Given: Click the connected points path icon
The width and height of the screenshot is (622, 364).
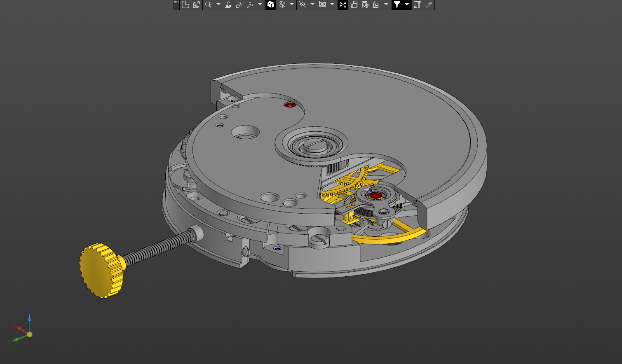Looking at the screenshot, I should pos(343,5).
